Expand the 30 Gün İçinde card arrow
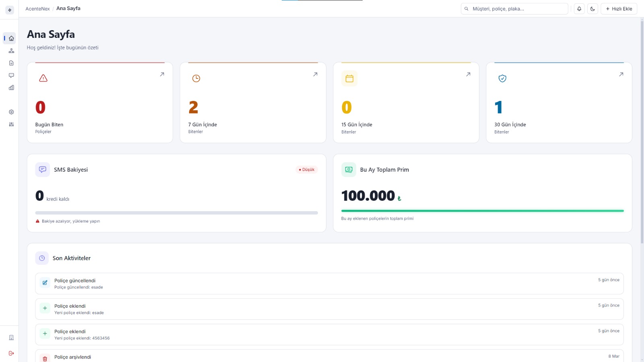This screenshot has height=362, width=644. click(621, 74)
